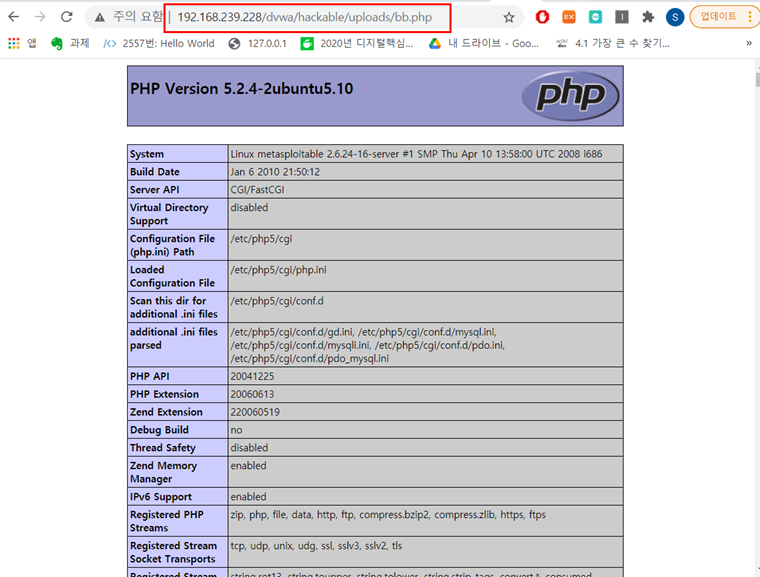
Task: Click the /etc/php5/cgi/php.ini loaded file value
Action: [x=278, y=270]
